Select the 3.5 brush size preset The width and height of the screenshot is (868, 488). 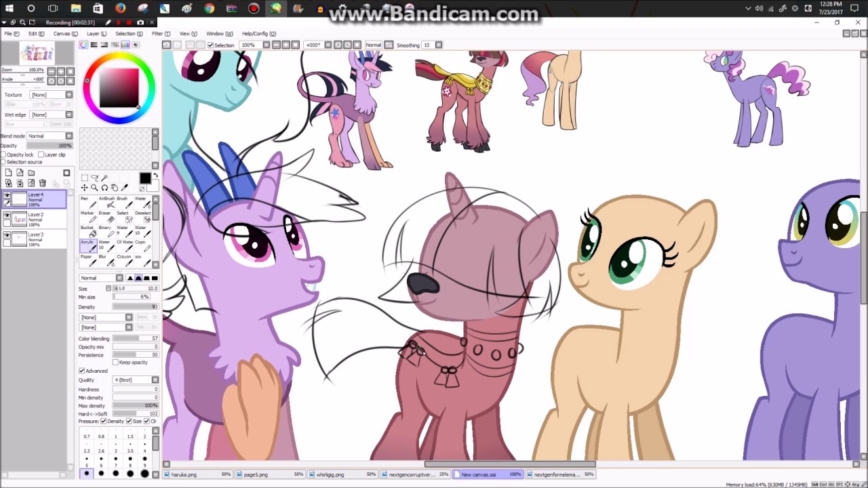pyautogui.click(x=130, y=448)
